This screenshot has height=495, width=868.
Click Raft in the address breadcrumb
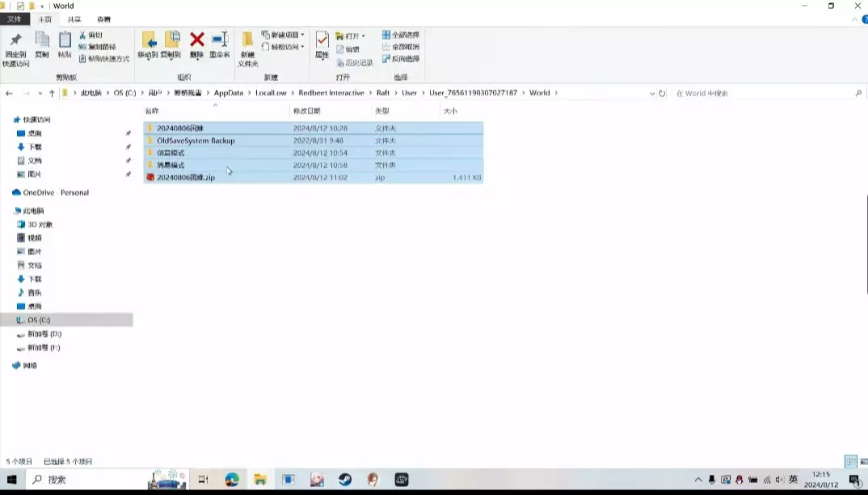pyautogui.click(x=383, y=93)
